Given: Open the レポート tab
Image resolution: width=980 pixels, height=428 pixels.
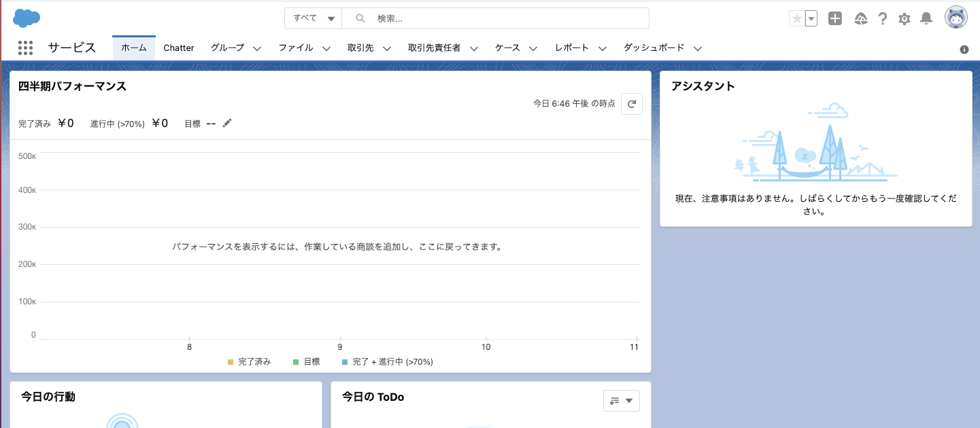Looking at the screenshot, I should [x=572, y=48].
